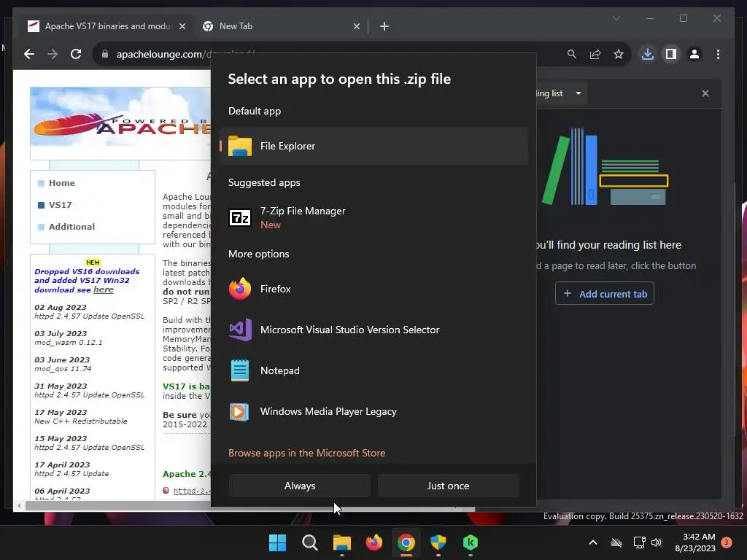Open the Chrome search (magnifier) icon in toolbar
747x560 pixels.
point(572,54)
